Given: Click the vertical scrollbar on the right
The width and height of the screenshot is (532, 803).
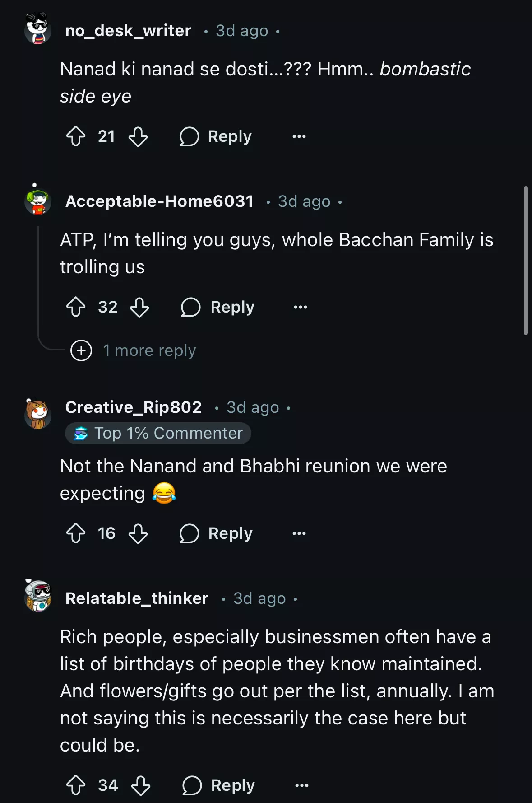Looking at the screenshot, I should 525,260.
